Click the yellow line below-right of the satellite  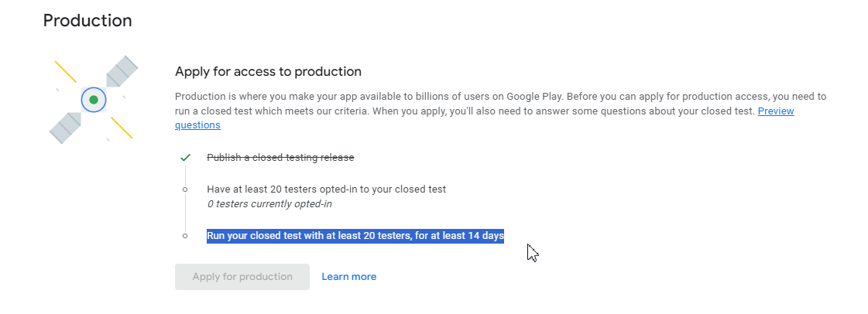click(122, 128)
